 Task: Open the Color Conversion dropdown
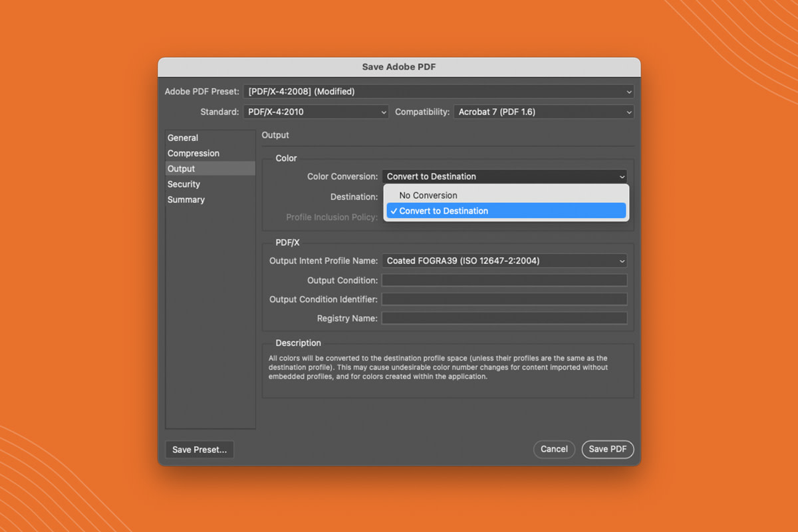coord(504,176)
